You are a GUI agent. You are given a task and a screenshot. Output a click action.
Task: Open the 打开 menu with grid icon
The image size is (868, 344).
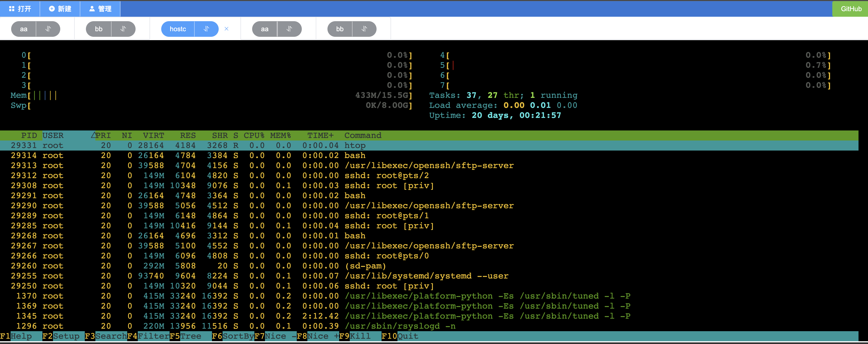(x=20, y=9)
